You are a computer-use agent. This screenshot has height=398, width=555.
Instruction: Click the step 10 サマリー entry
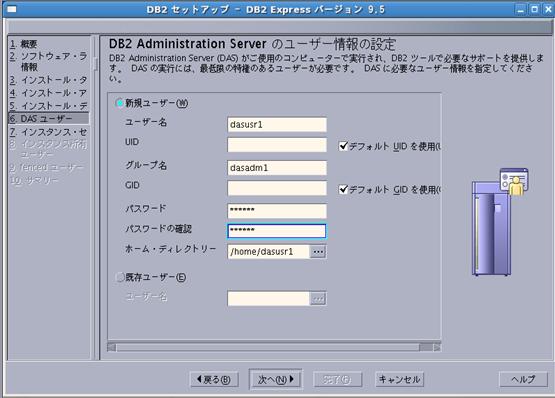click(34, 180)
